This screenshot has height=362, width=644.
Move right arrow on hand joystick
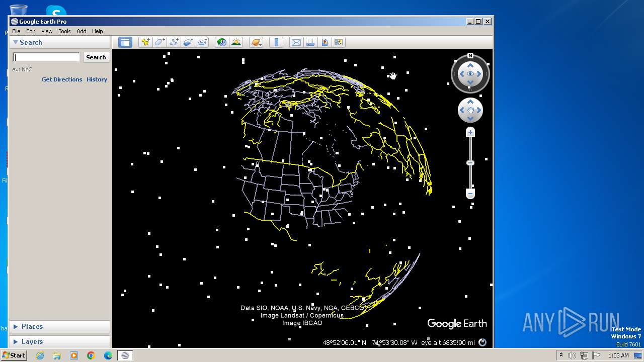tap(479, 110)
